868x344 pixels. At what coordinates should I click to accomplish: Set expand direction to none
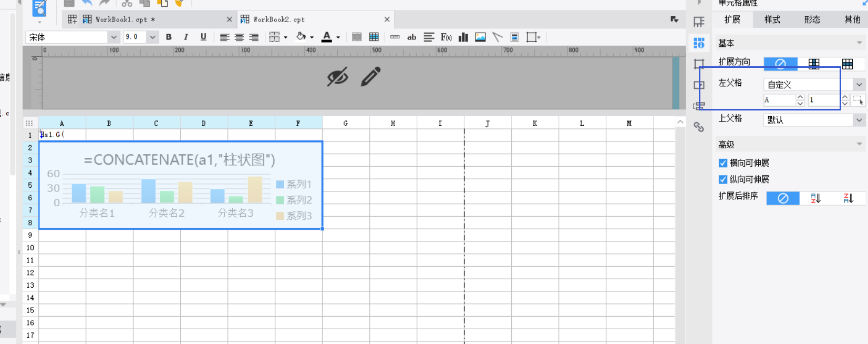point(780,64)
